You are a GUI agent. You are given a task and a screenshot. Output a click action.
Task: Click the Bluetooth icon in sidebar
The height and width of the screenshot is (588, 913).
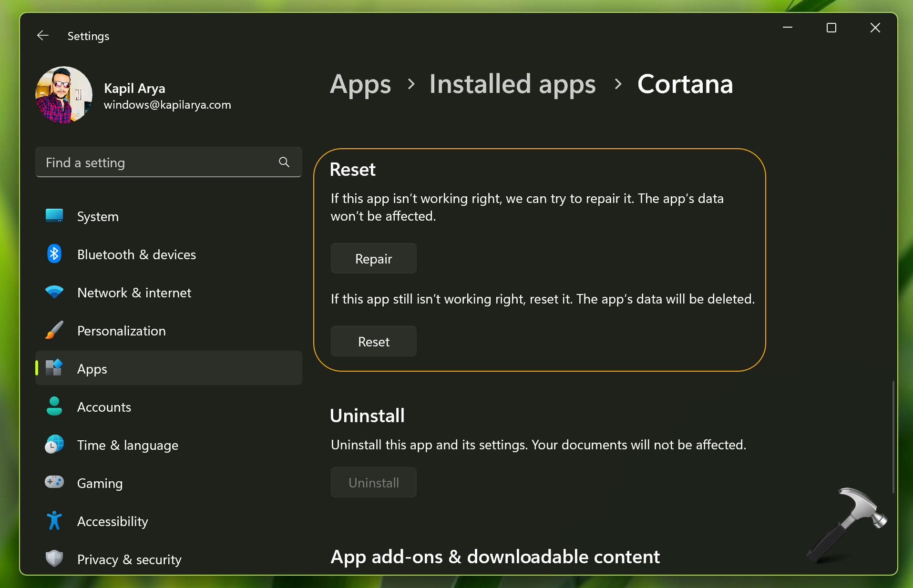coord(54,254)
